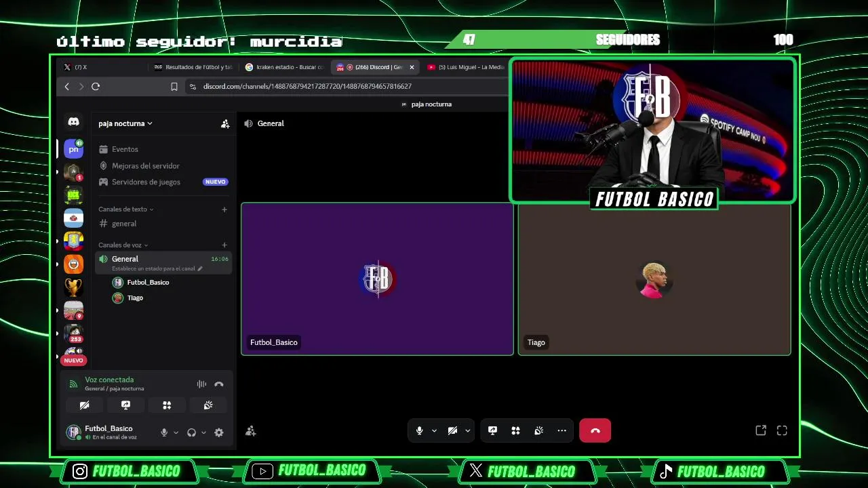Switch to kraken estadio search tab
The height and width of the screenshot is (488, 868).
pyautogui.click(x=285, y=67)
